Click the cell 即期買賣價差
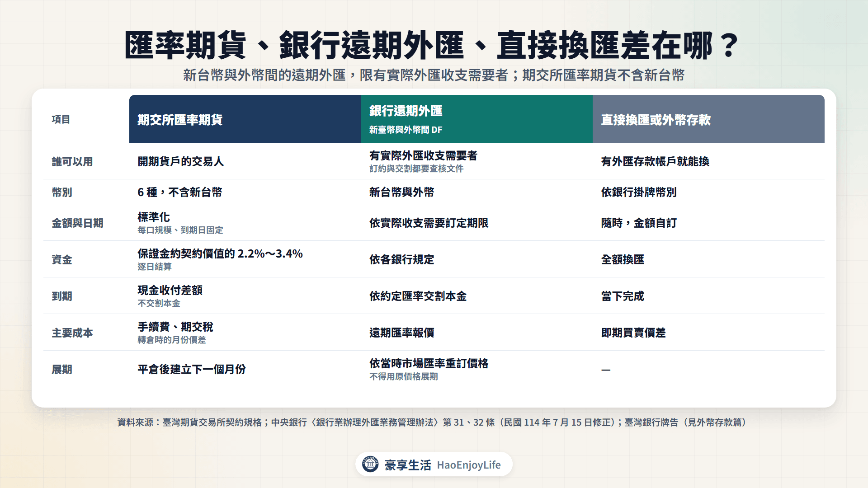The width and height of the screenshot is (868, 488). click(633, 333)
